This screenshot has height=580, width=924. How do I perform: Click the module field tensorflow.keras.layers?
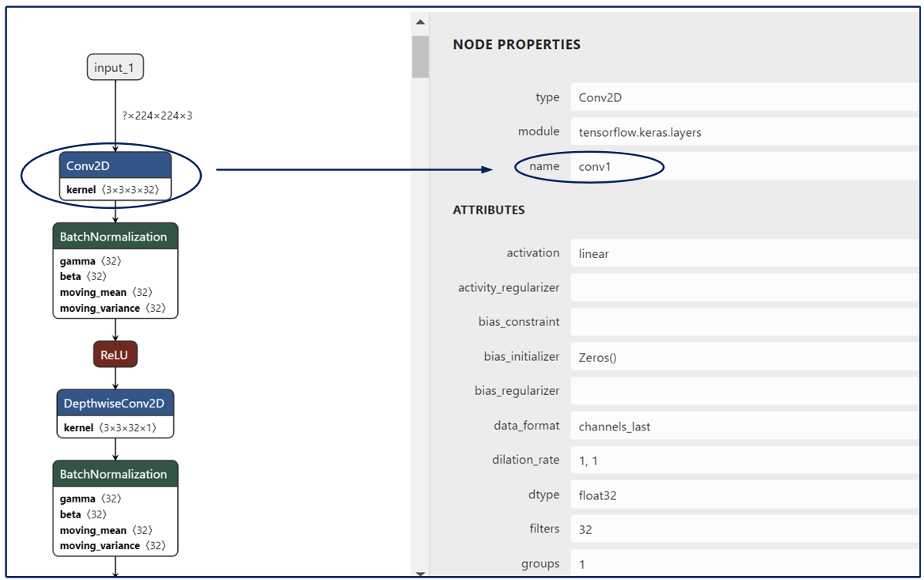coord(744,132)
